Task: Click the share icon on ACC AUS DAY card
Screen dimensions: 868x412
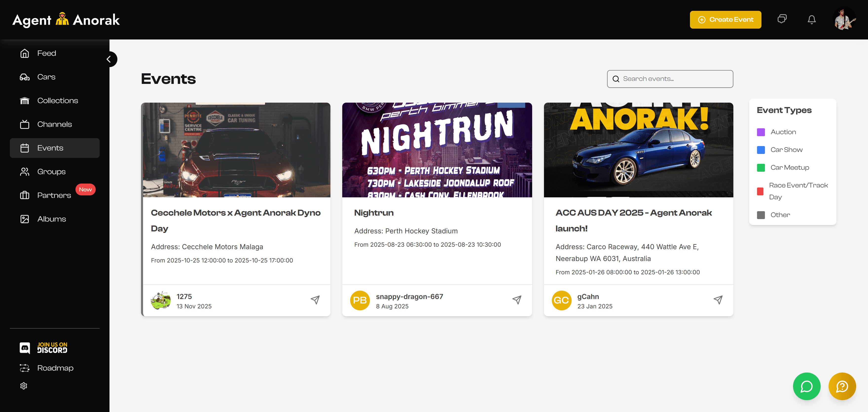Action: (x=718, y=300)
